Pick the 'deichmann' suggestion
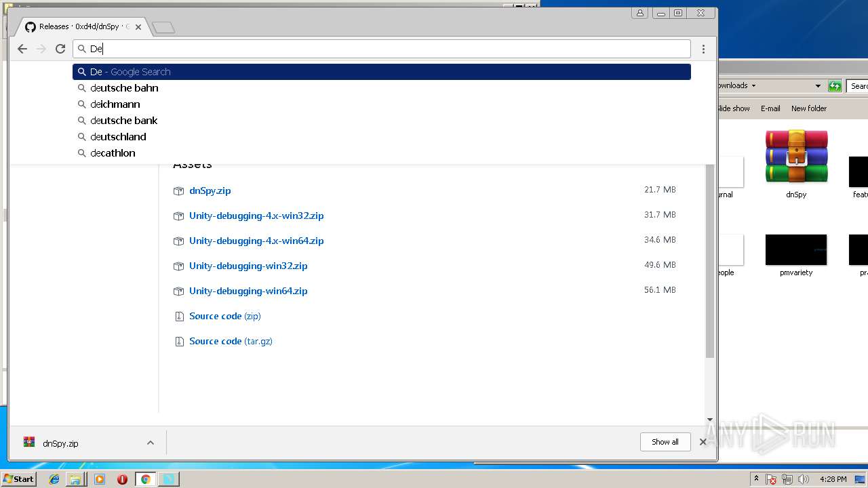868x488 pixels. (382, 104)
